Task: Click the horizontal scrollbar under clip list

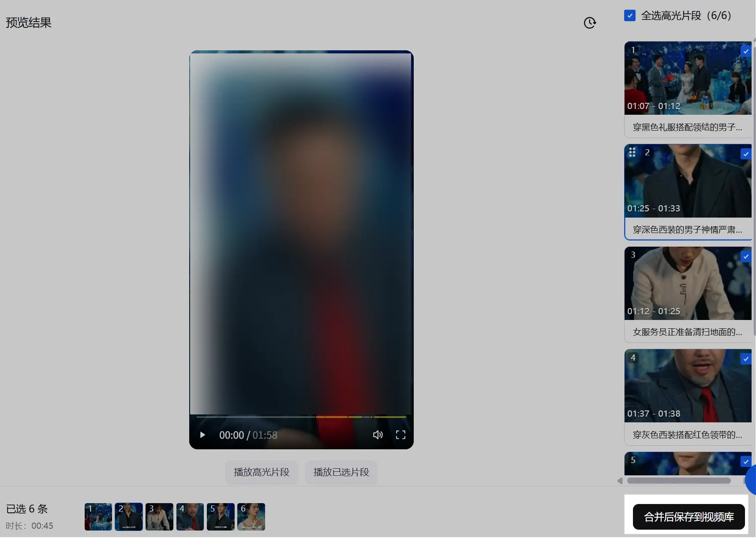Action: [679, 481]
